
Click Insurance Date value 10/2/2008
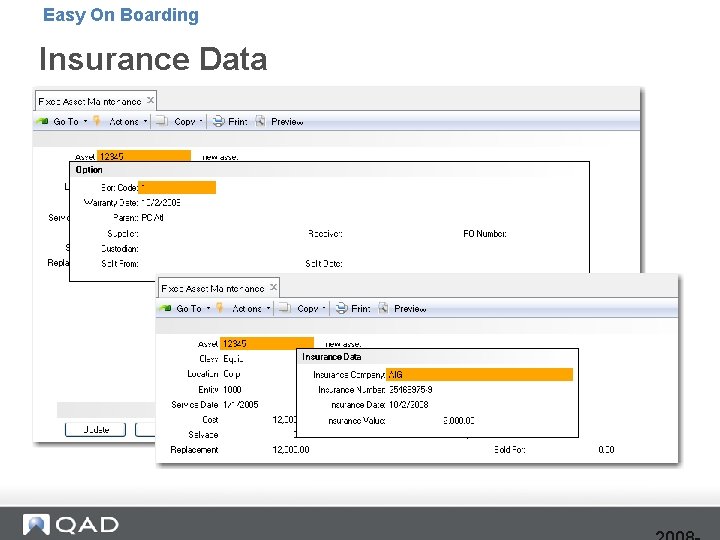[409, 405]
